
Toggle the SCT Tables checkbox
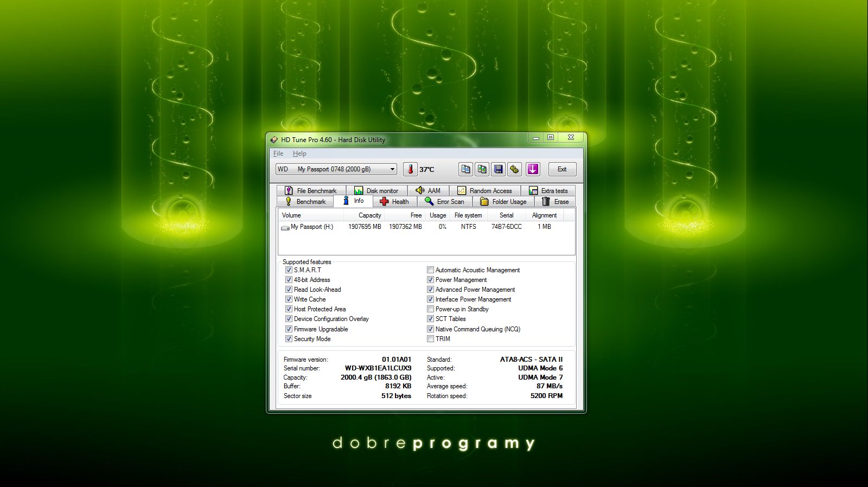(430, 318)
